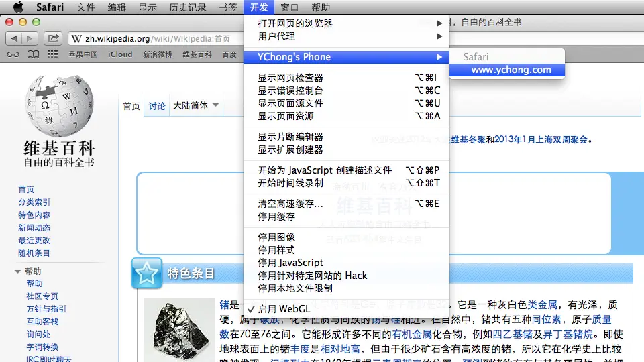
Task: Click the Wikipedia globe logo
Action: point(59,105)
